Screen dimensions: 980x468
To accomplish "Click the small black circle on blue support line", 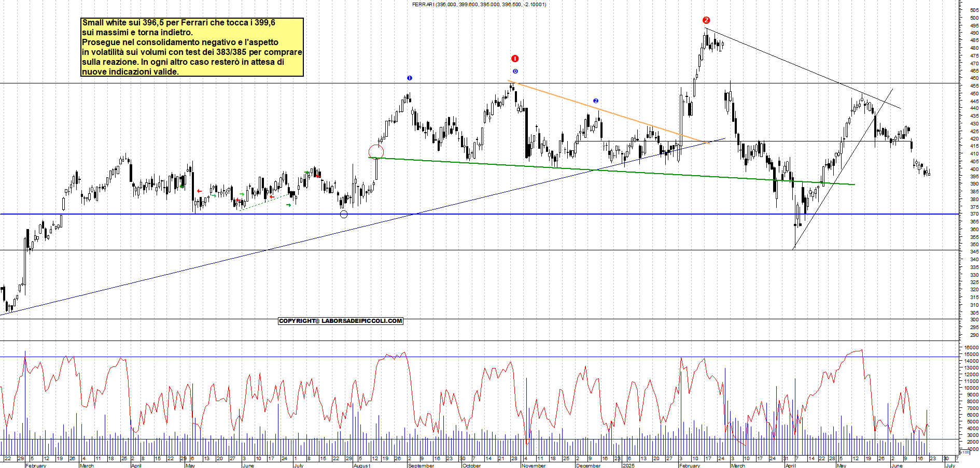I will click(x=344, y=214).
